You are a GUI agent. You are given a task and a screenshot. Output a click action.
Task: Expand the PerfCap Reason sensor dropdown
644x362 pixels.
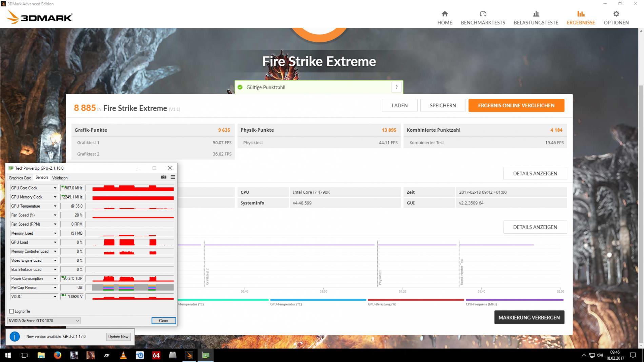(55, 288)
